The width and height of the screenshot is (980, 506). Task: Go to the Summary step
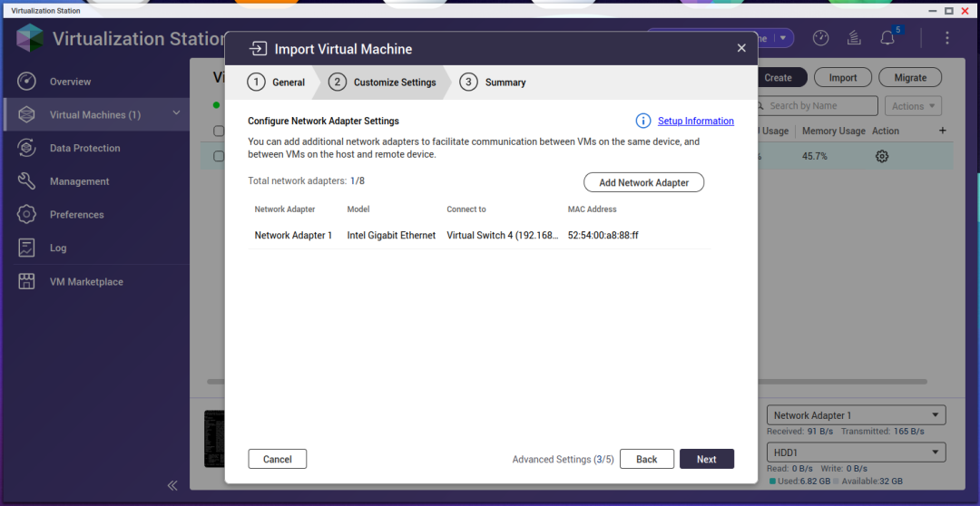(493, 83)
